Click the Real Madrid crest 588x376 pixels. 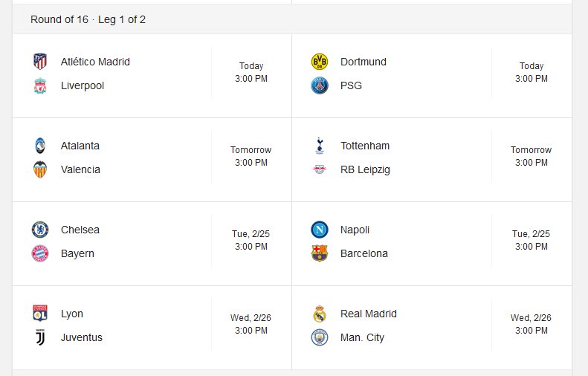click(x=320, y=314)
